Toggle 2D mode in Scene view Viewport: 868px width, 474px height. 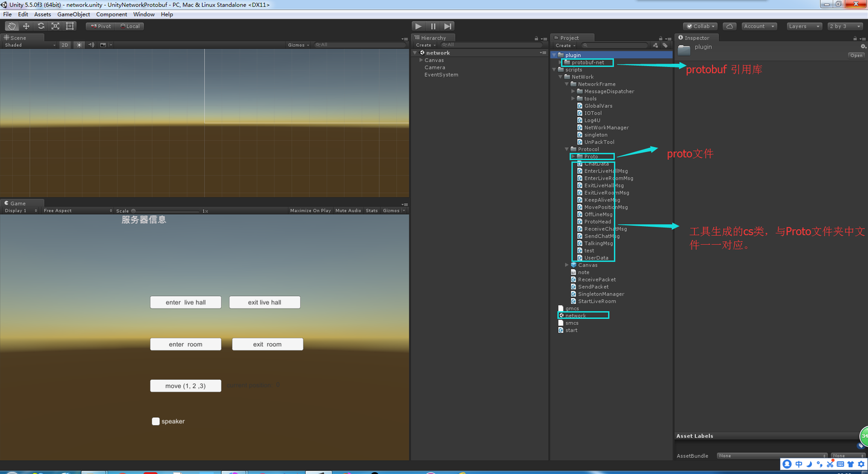[65, 45]
